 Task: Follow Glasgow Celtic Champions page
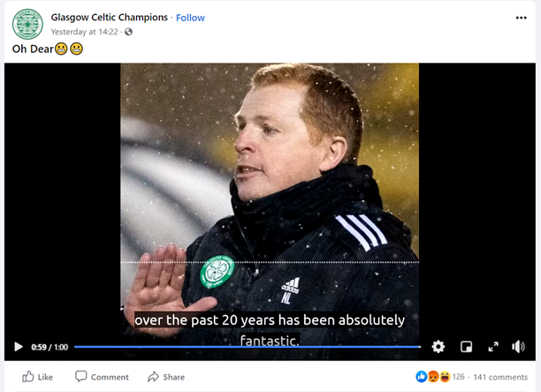tap(190, 18)
